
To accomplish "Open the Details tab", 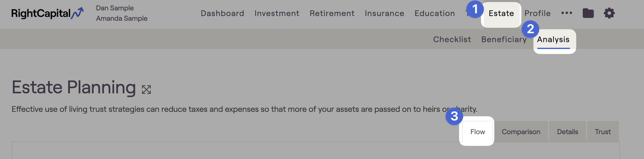I will pos(568,132).
